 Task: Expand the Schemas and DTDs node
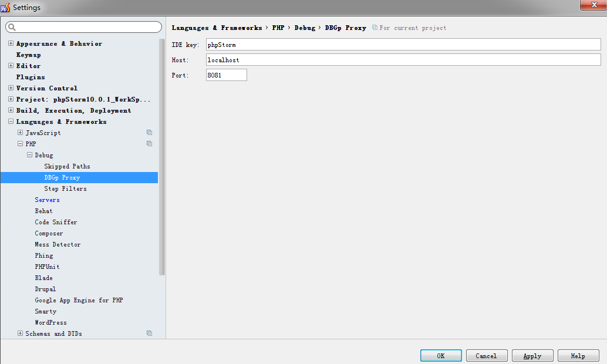pyautogui.click(x=20, y=333)
